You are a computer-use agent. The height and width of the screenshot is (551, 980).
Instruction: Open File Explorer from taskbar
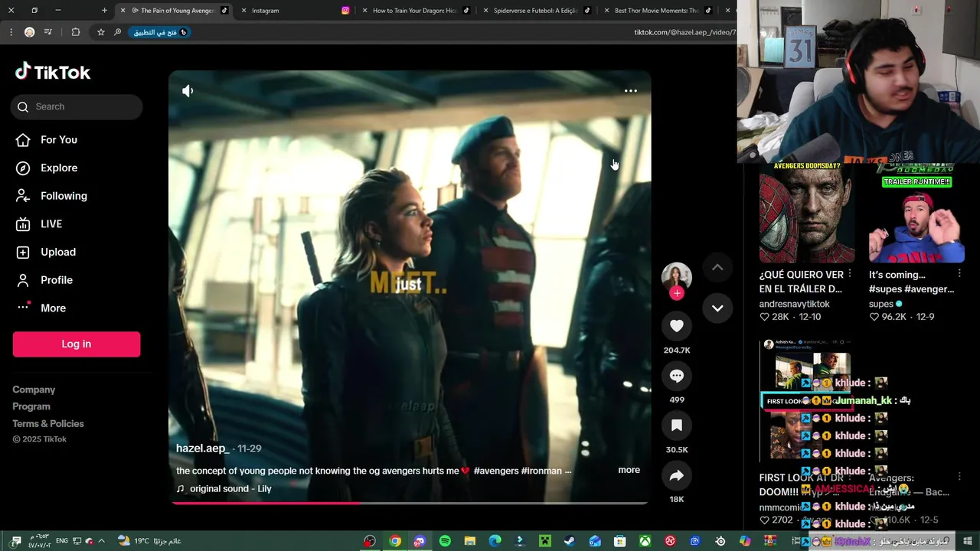coord(470,541)
